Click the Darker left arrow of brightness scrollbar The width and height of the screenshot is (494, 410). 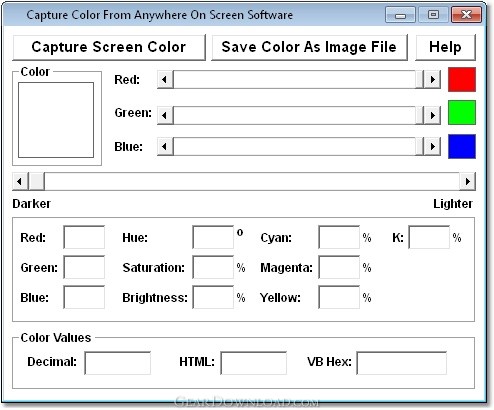[x=20, y=181]
